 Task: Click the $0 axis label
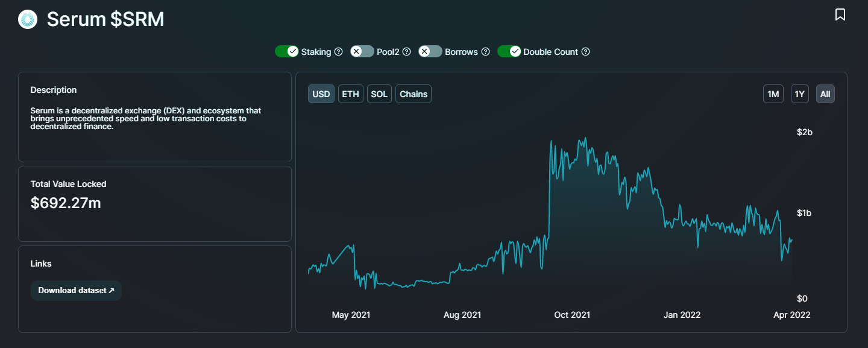click(x=802, y=299)
